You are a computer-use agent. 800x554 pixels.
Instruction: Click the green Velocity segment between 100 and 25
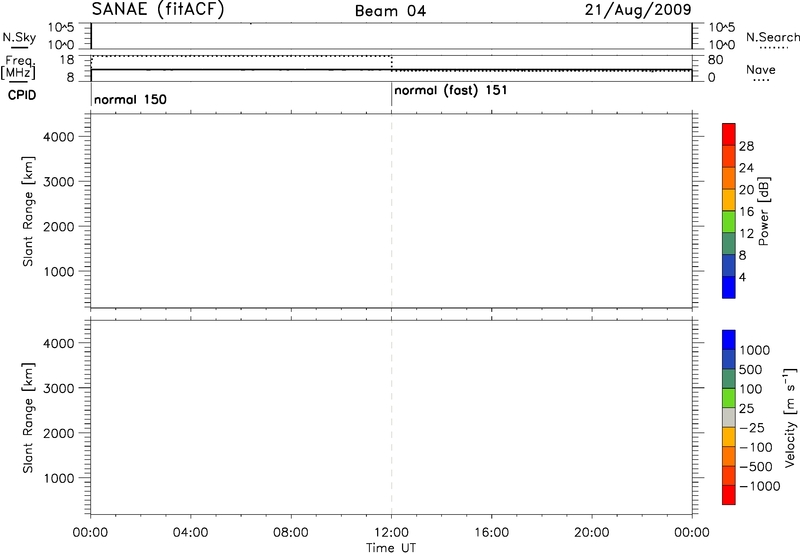coord(729,398)
